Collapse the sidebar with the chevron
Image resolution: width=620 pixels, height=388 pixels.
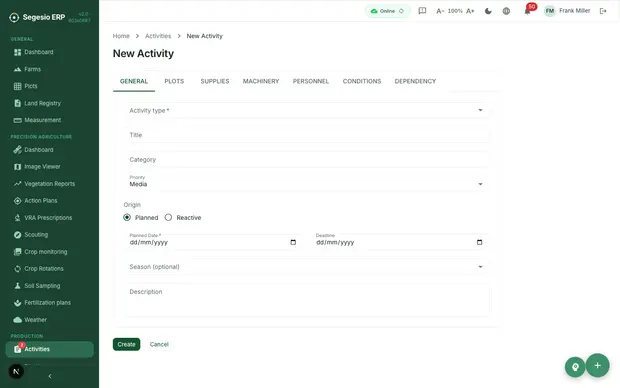50,376
